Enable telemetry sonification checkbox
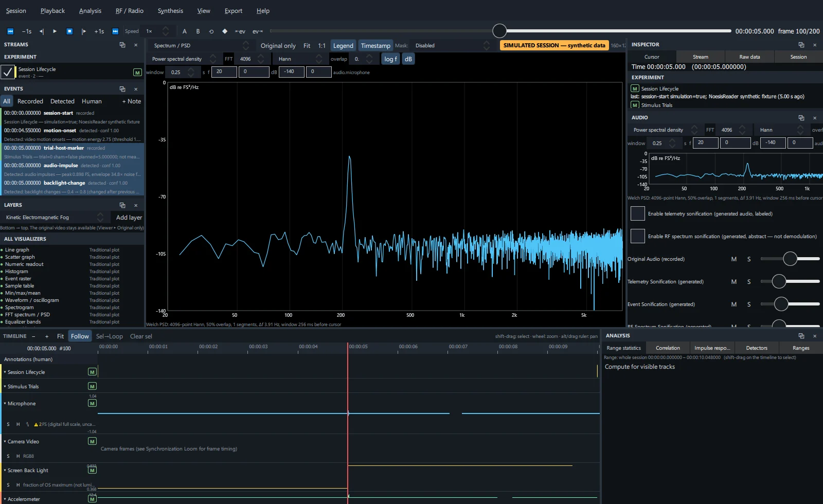The height and width of the screenshot is (504, 823). coord(638,213)
